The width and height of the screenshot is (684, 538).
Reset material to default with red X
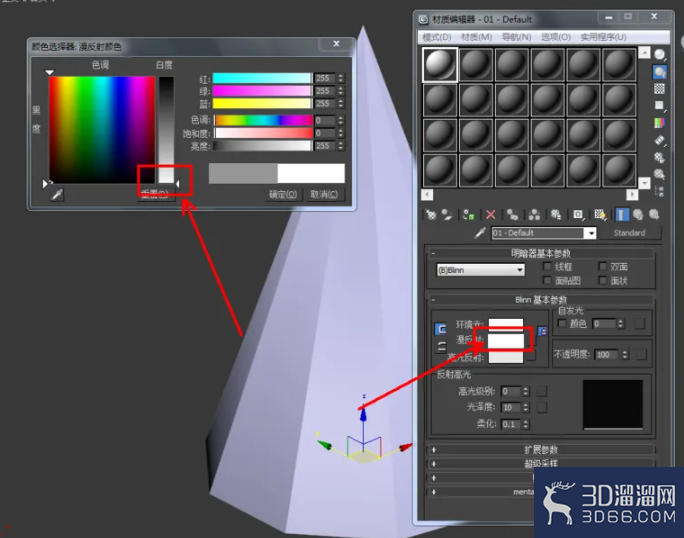(x=491, y=215)
